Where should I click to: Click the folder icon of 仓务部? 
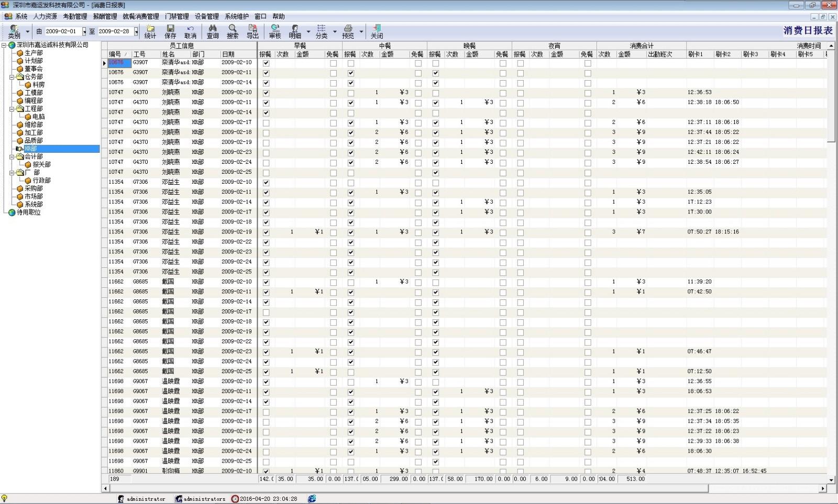[x=20, y=77]
